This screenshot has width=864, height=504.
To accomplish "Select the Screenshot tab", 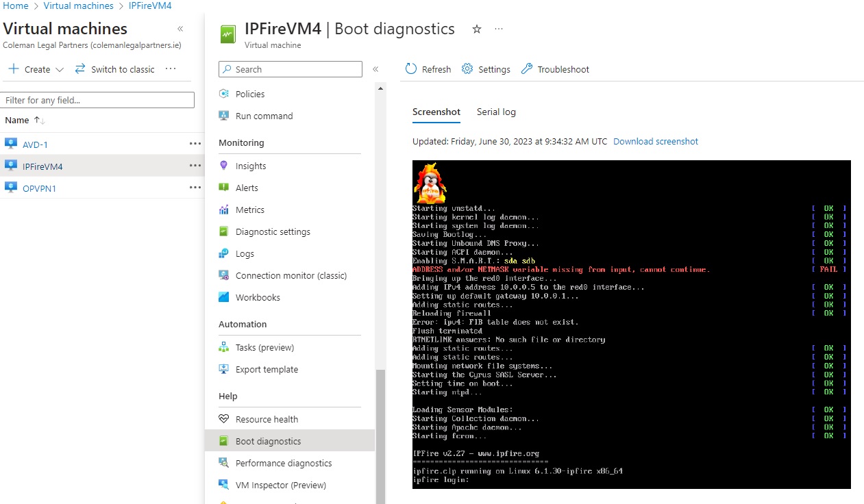I will pyautogui.click(x=436, y=112).
